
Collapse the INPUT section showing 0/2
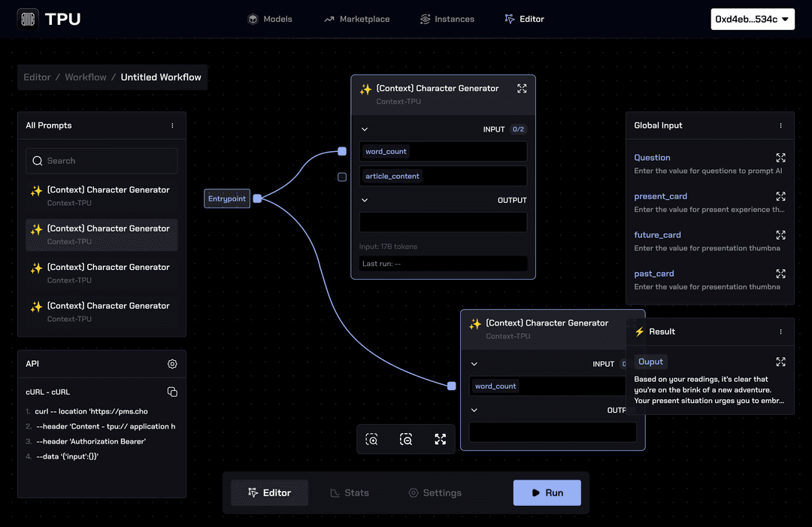(x=365, y=129)
